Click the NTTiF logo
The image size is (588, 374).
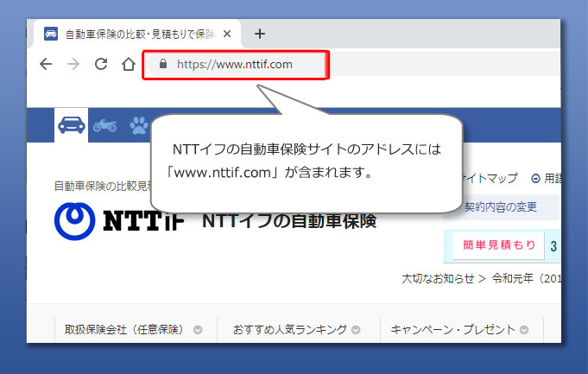(119, 221)
